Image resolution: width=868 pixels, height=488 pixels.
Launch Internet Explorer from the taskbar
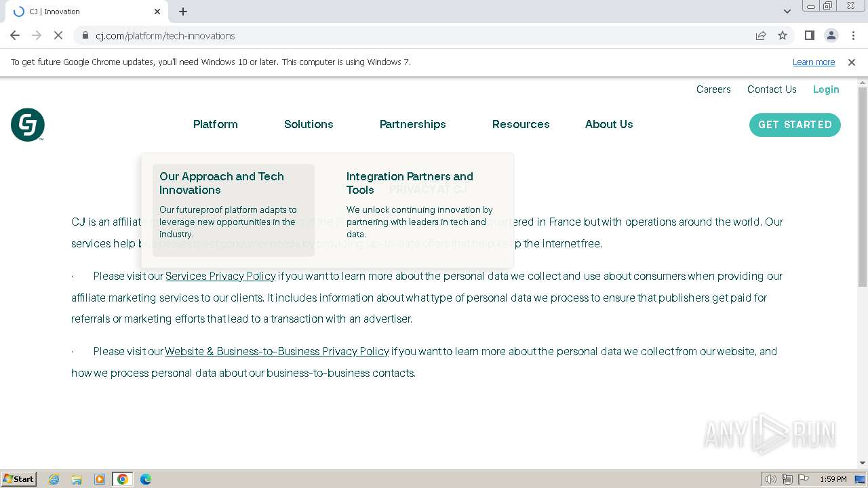(x=54, y=479)
